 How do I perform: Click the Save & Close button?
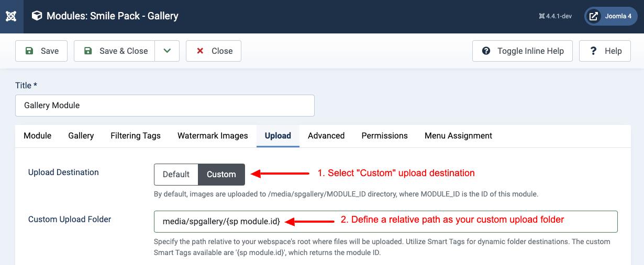tap(115, 51)
